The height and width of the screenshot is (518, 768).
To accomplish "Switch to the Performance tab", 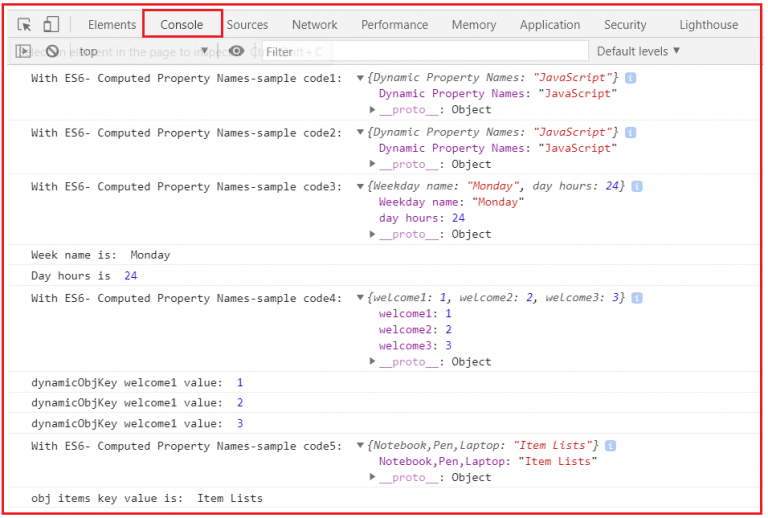I will [x=394, y=24].
